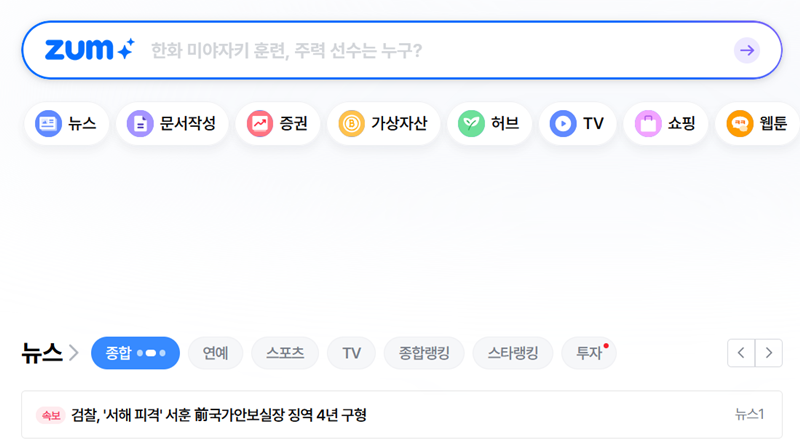This screenshot has width=800, height=445.
Task: Select the 투자 news tab
Action: 589,353
